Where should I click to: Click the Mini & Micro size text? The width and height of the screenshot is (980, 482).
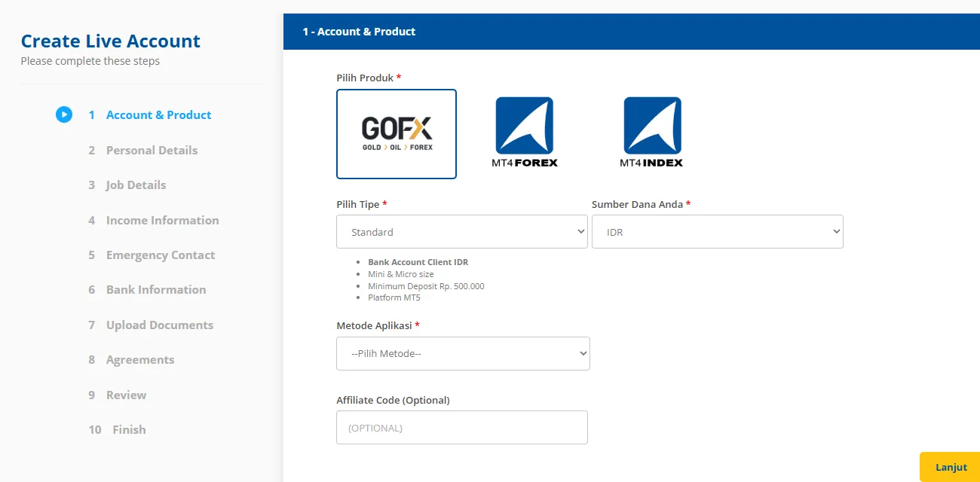click(401, 274)
